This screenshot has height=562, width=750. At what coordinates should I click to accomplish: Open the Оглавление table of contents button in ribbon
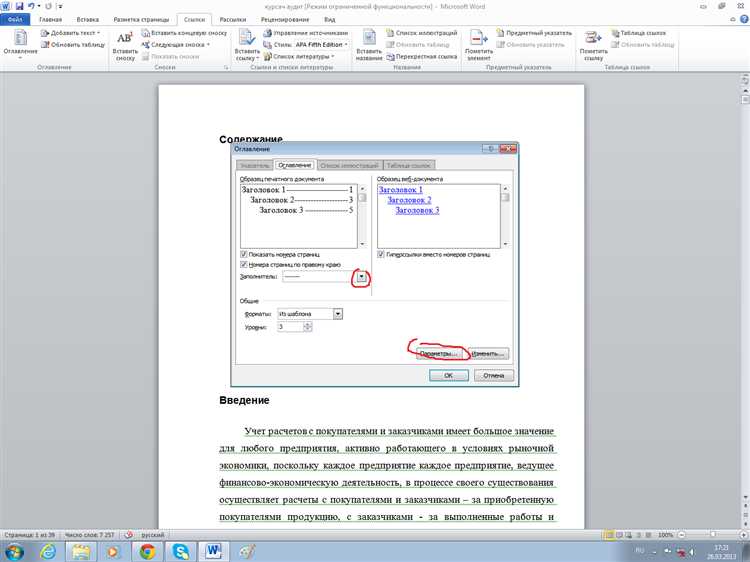click(x=20, y=44)
